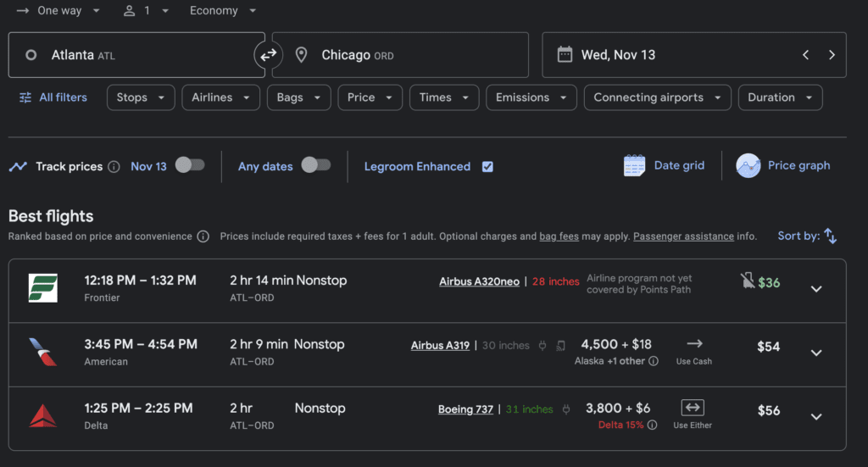Go to next date arrow
The image size is (868, 467).
tap(832, 55)
